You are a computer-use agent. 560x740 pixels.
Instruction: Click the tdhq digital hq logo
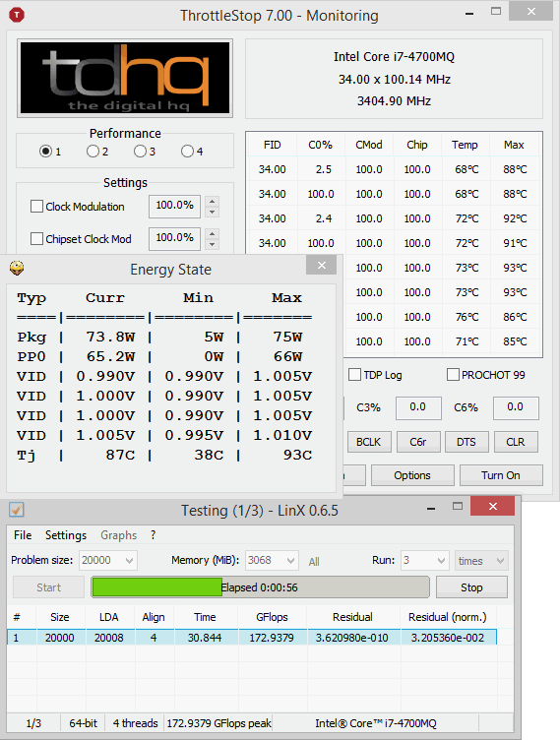pyautogui.click(x=125, y=78)
